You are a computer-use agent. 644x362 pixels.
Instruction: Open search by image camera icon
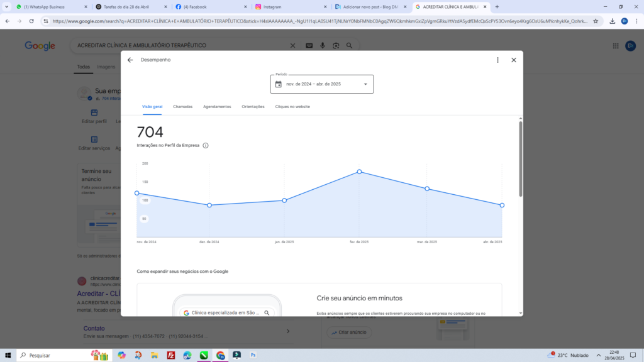336,45
